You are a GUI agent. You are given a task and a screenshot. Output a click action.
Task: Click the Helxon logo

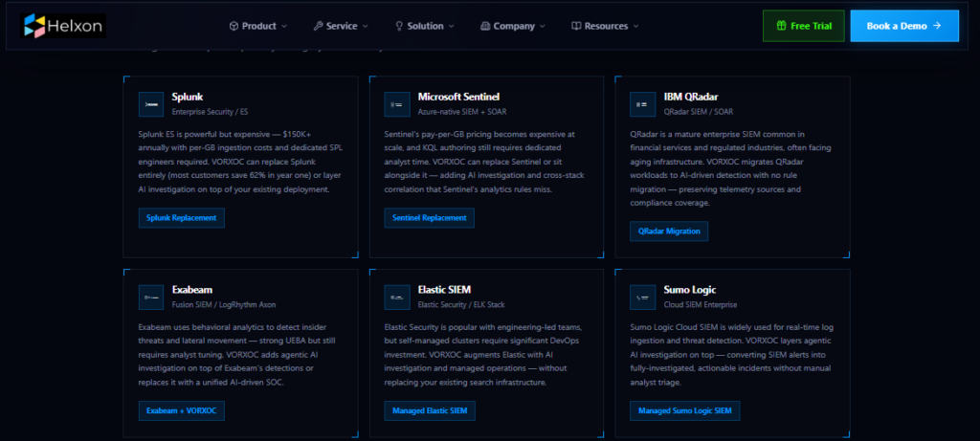pyautogui.click(x=63, y=26)
